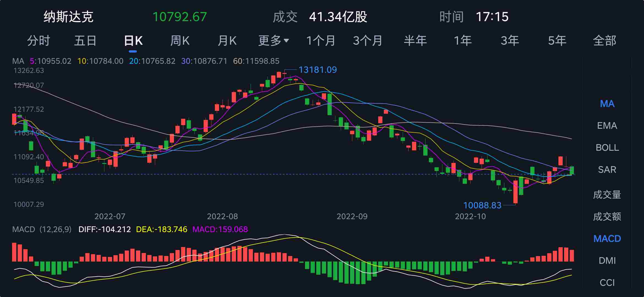
Task: Click the 10007.29 price axis label
Action: point(29,204)
